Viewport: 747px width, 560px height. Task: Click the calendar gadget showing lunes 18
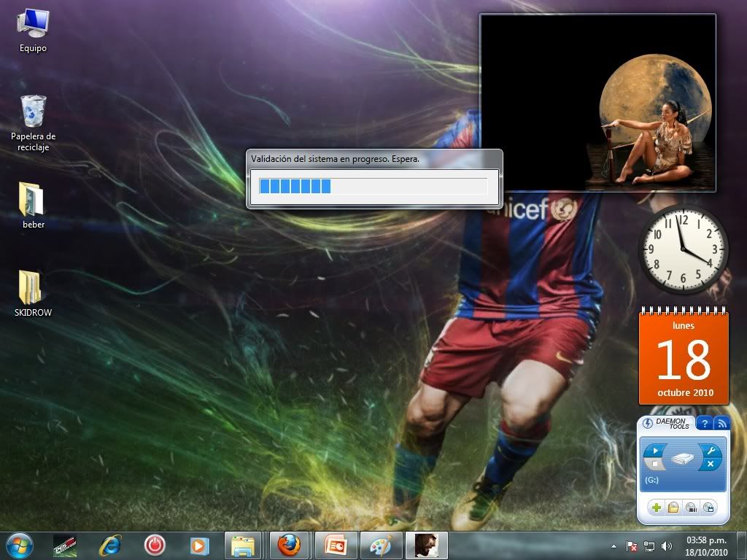pyautogui.click(x=684, y=356)
